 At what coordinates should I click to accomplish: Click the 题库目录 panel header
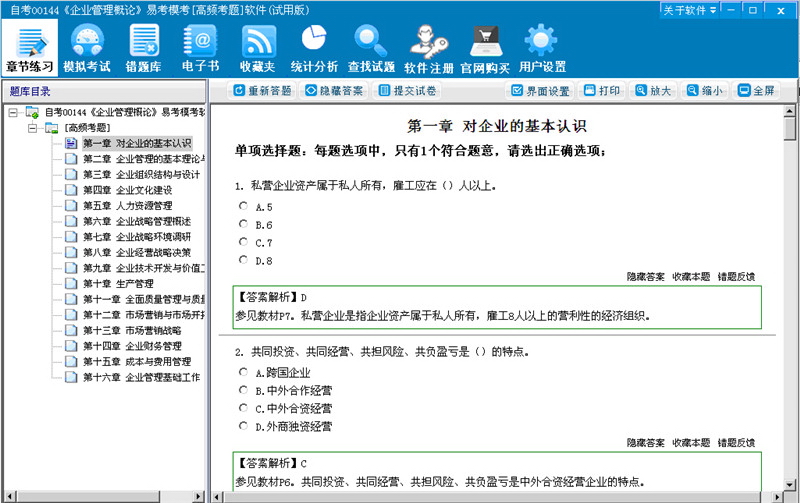tap(104, 91)
